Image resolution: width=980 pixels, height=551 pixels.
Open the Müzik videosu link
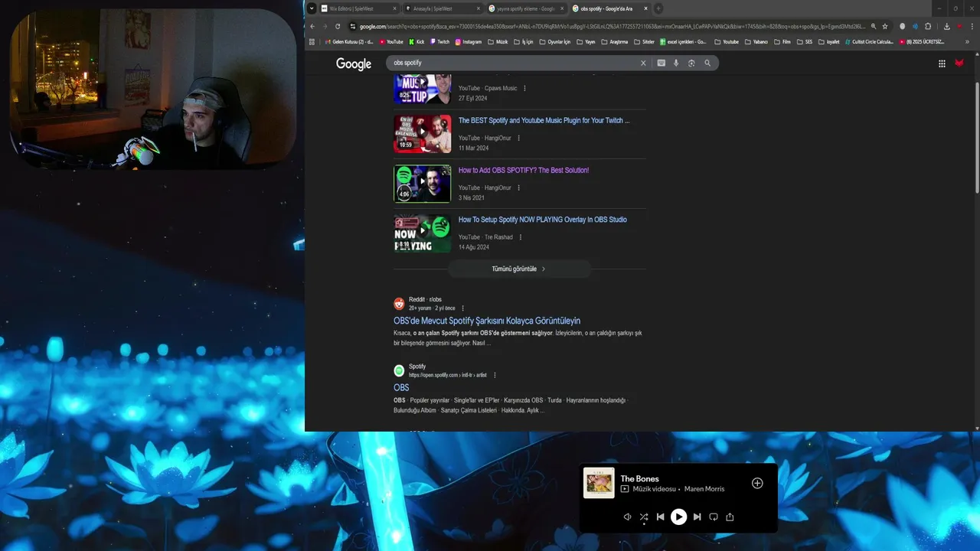(x=654, y=489)
